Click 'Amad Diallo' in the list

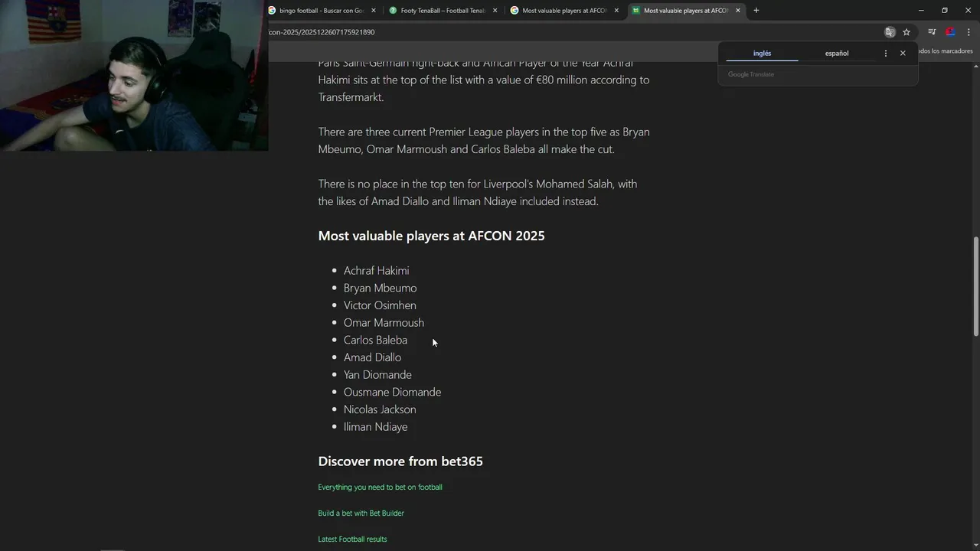(372, 357)
